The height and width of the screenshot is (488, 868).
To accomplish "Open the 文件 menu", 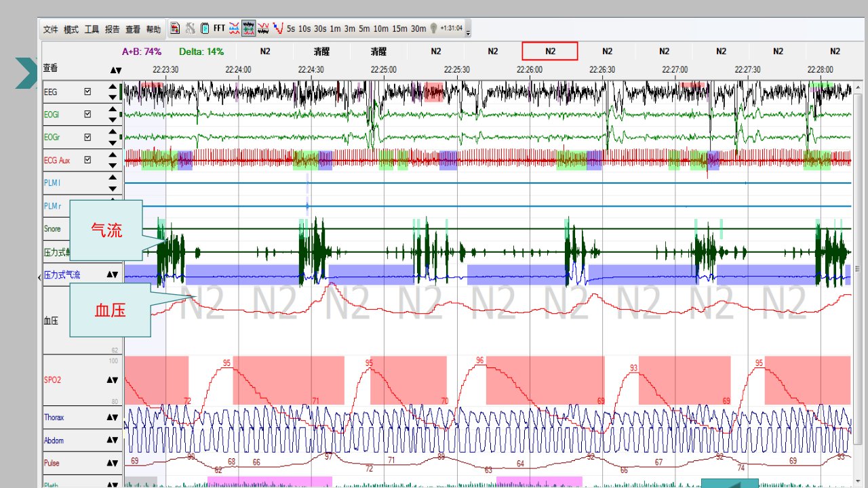I will 51,29.
